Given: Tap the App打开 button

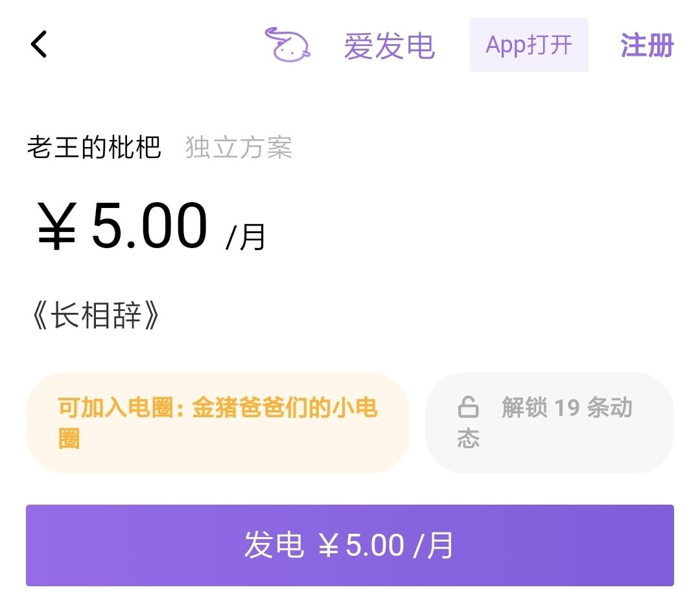Looking at the screenshot, I should click(x=529, y=45).
